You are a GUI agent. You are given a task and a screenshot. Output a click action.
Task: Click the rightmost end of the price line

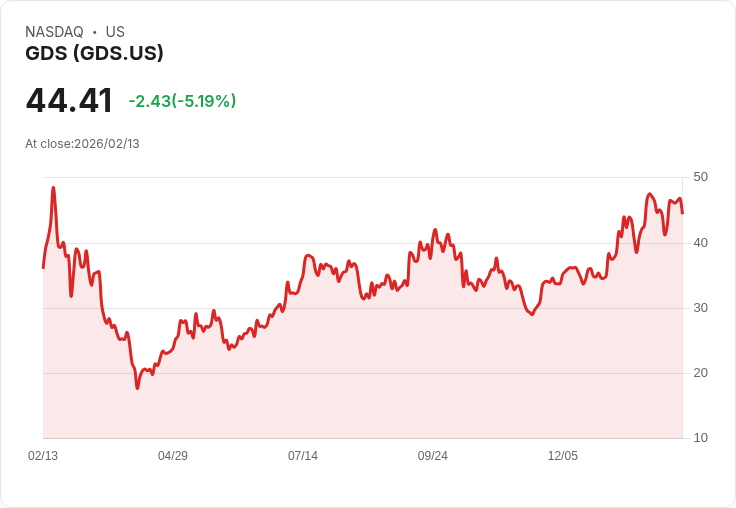coord(682,213)
